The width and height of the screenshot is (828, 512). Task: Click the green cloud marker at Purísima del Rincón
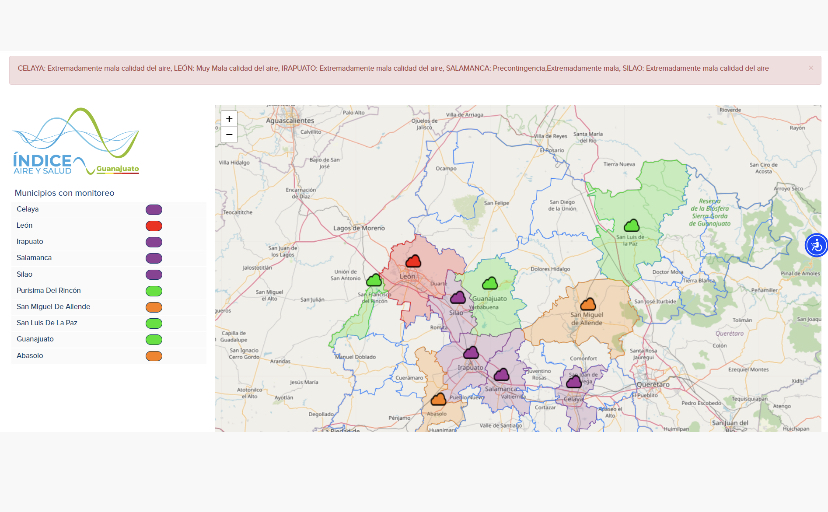coord(373,281)
